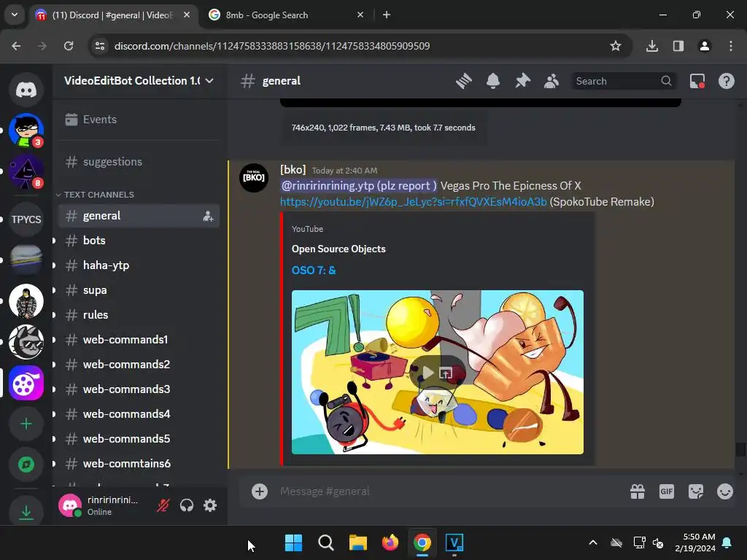Open the OSO 7: & video title link
The image size is (747, 560).
pyautogui.click(x=314, y=271)
